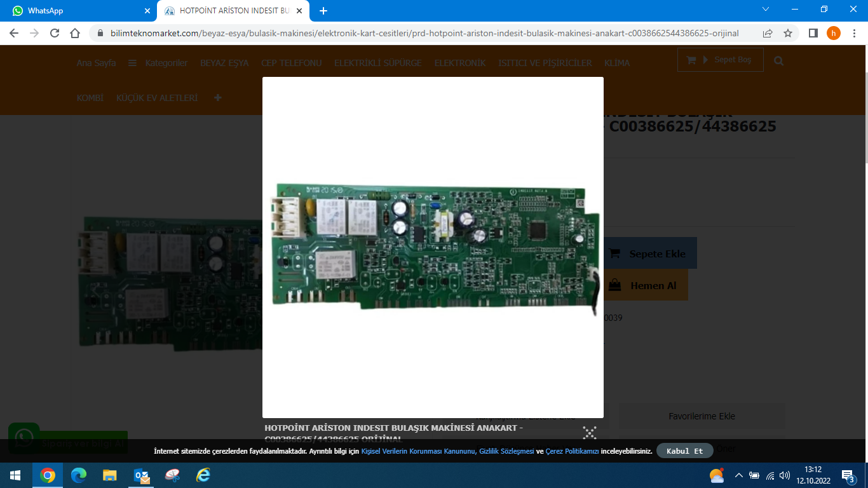
Task: Open the tab search dropdown
Action: tap(766, 10)
